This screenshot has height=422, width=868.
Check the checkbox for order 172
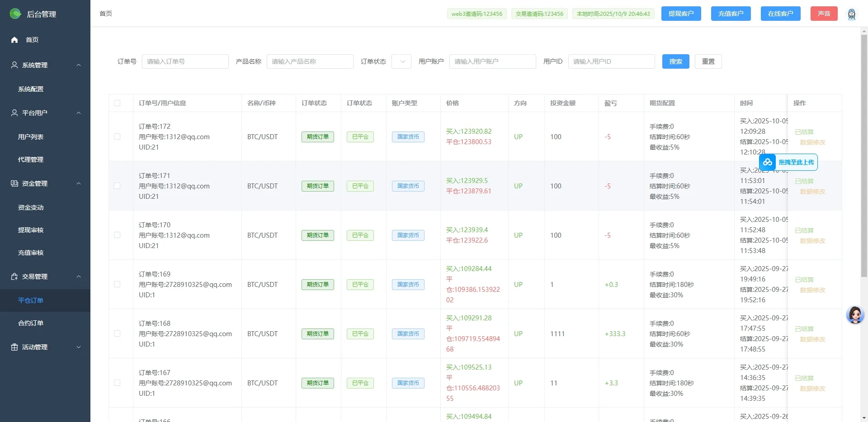pyautogui.click(x=117, y=136)
